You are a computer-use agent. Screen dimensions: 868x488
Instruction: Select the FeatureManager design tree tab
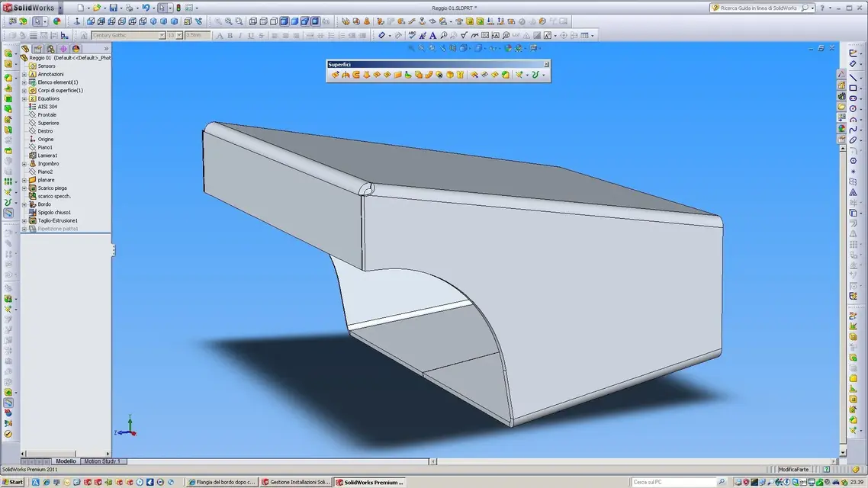click(25, 49)
